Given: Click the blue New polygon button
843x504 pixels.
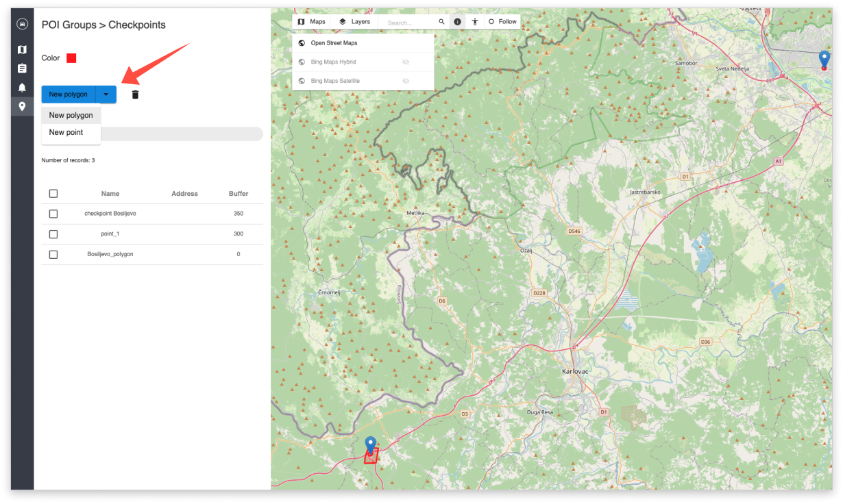Looking at the screenshot, I should pos(69,94).
